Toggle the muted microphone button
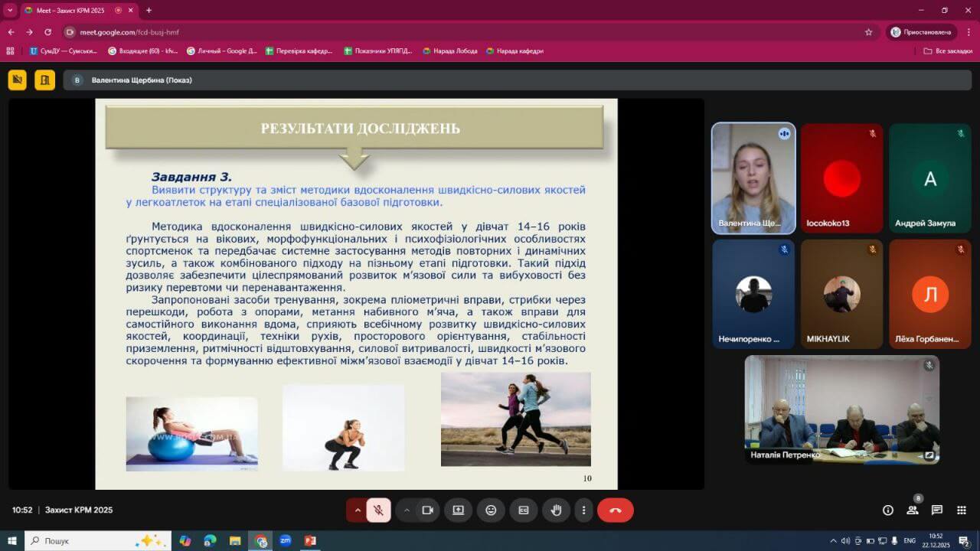980x551 pixels. (378, 510)
